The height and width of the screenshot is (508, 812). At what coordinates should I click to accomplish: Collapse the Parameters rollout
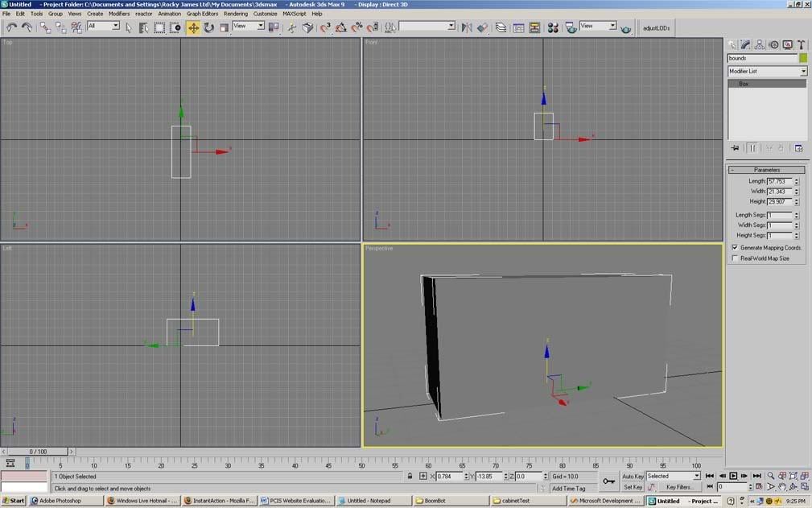tap(766, 170)
